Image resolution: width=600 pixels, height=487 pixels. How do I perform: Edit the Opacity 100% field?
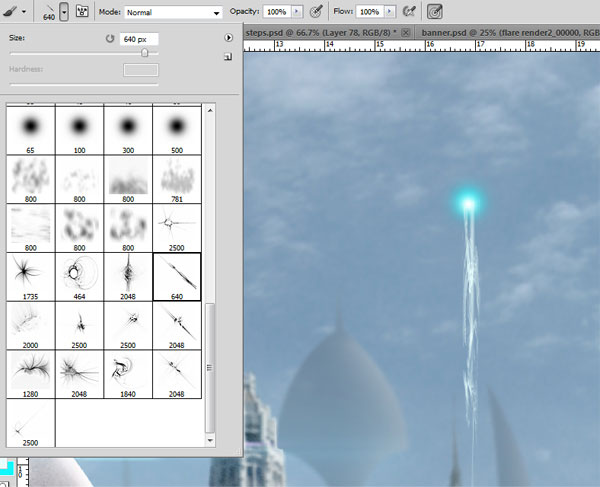tap(277, 12)
